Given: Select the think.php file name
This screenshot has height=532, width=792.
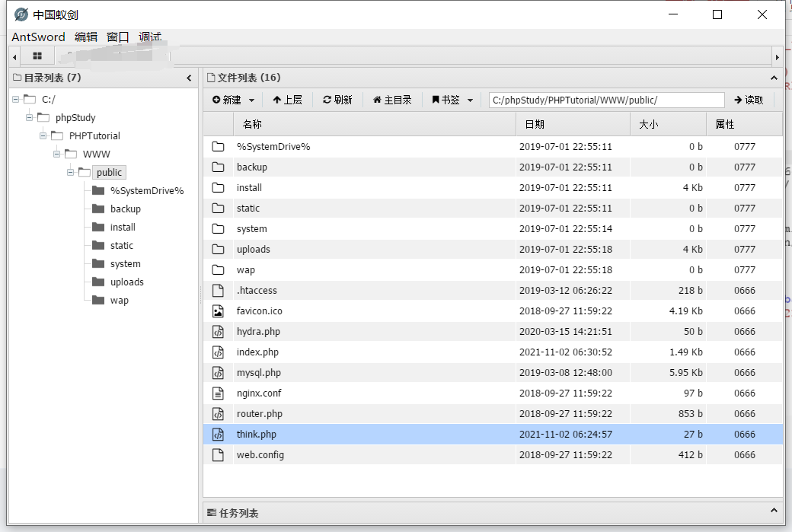Looking at the screenshot, I should [x=256, y=435].
